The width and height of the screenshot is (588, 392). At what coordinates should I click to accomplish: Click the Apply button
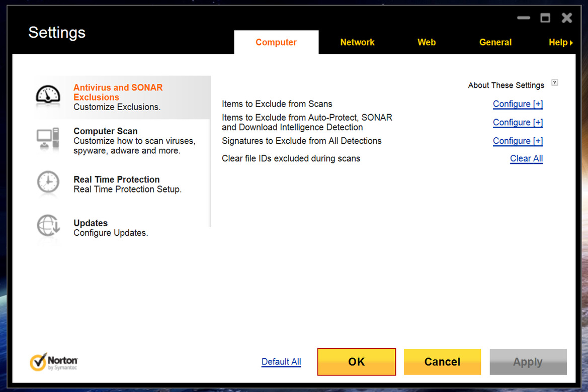pyautogui.click(x=528, y=362)
